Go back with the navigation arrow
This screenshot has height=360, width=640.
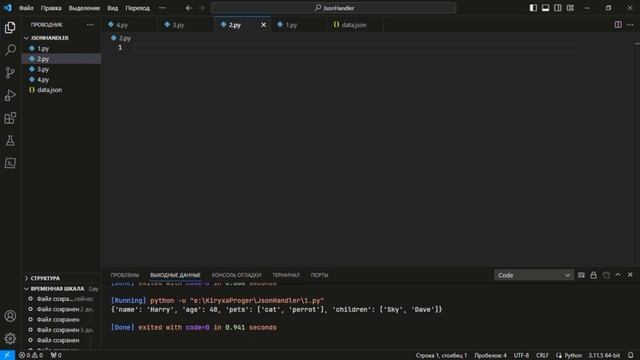click(189, 8)
